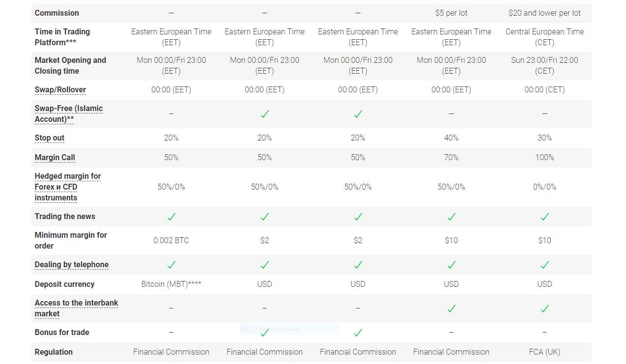Click Bonus for trade checkmark in third account column
626x364 pixels.
coord(358,333)
